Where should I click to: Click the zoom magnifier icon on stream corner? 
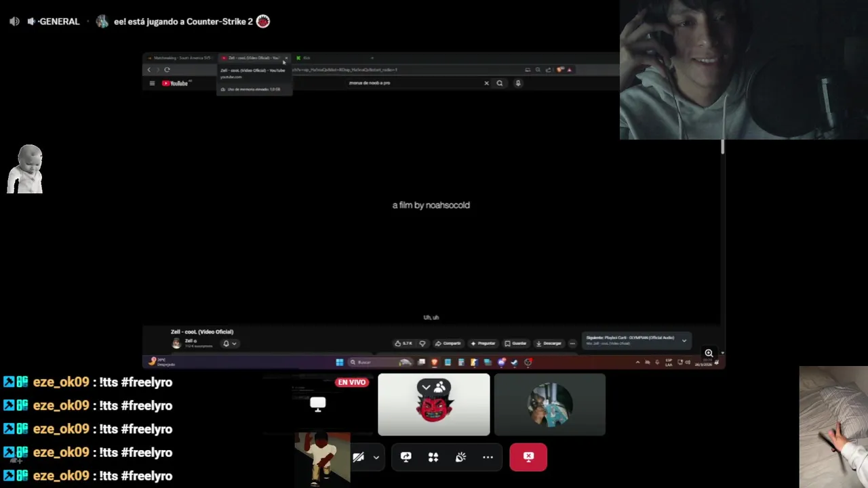[709, 353]
